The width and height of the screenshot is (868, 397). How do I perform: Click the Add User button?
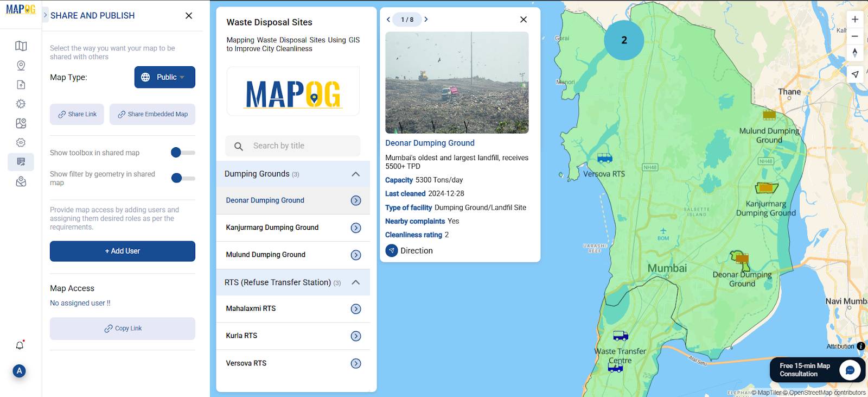(x=123, y=251)
